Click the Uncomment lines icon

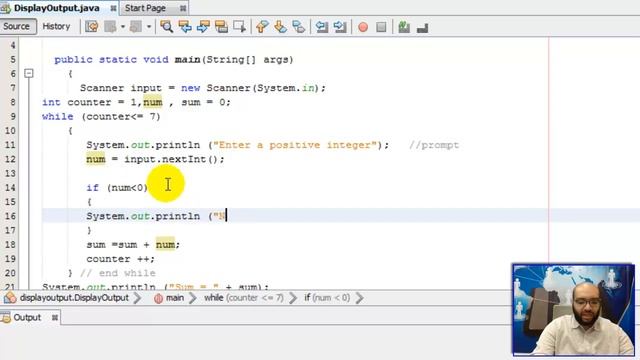(x=422, y=27)
